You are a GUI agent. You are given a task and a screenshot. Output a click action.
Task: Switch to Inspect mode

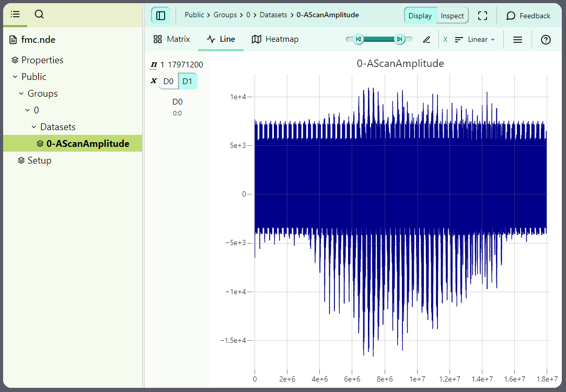[x=452, y=16]
